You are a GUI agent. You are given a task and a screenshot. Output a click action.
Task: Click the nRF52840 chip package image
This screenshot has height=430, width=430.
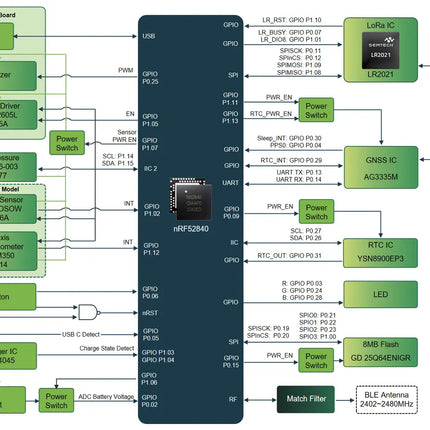pyautogui.click(x=191, y=199)
